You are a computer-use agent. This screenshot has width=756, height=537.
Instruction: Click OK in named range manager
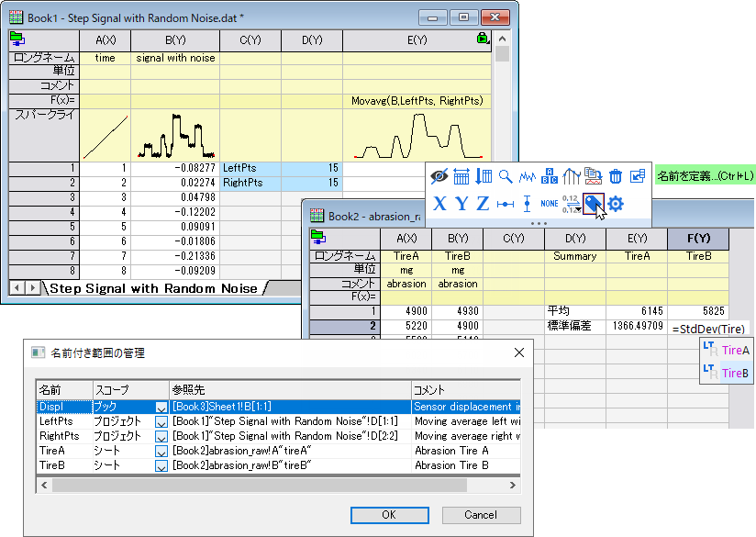(x=390, y=515)
